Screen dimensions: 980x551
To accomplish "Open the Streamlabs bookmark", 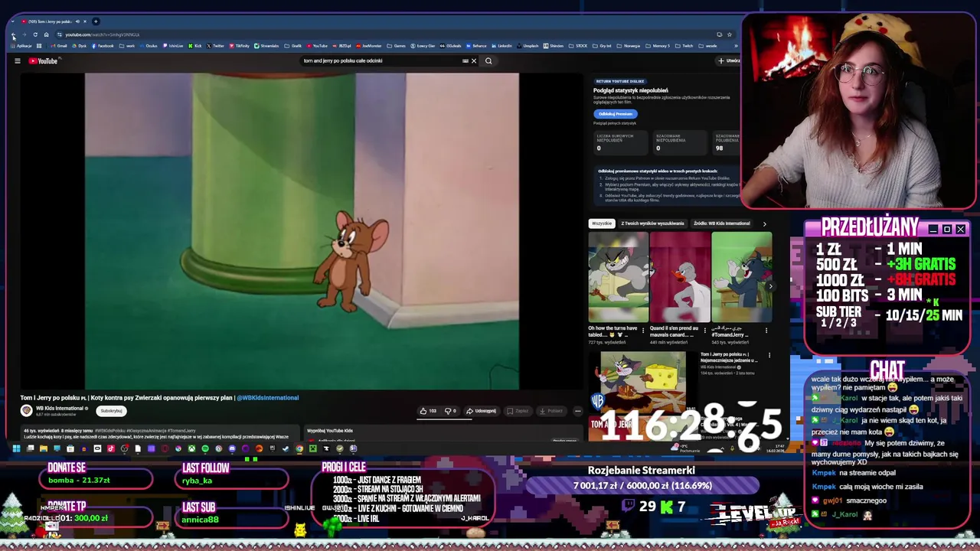I will 266,46.
